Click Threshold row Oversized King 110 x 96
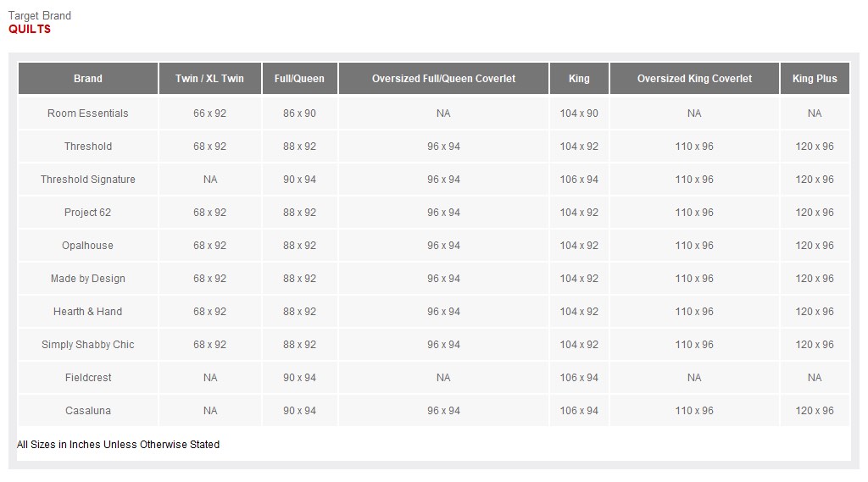Image resolution: width=868 pixels, height=482 pixels. click(694, 147)
